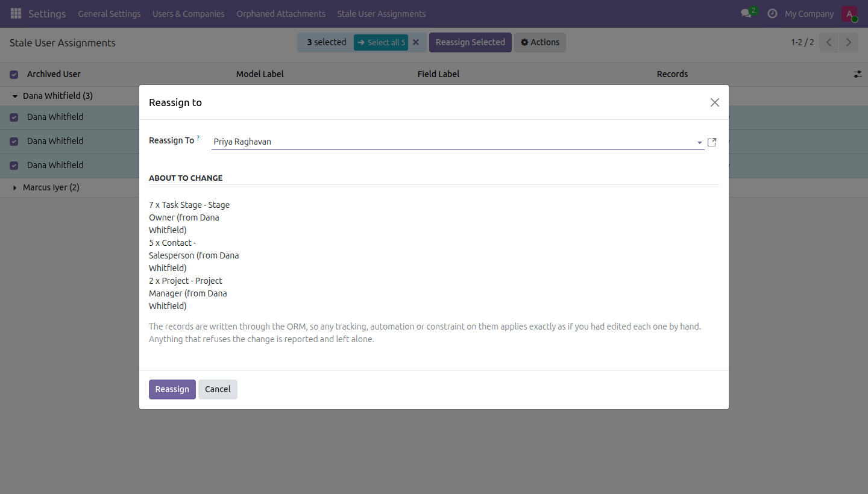868x494 pixels.
Task: Open the Actions dropdown menu
Action: pos(540,42)
